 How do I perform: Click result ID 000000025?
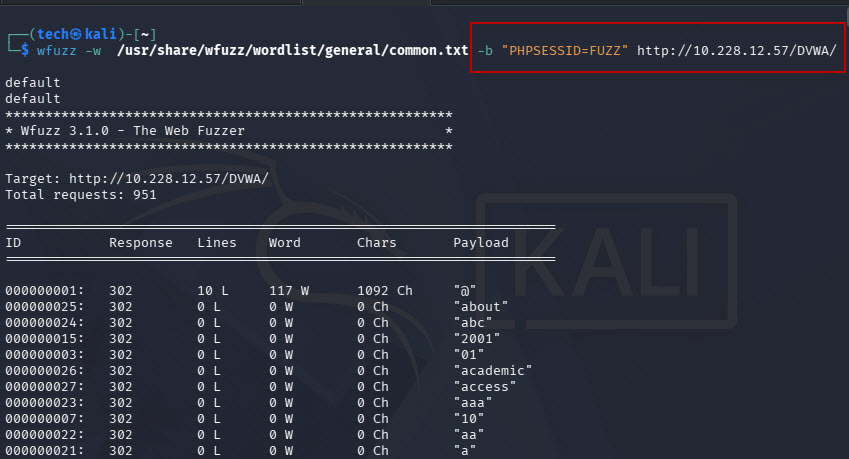[45, 307]
